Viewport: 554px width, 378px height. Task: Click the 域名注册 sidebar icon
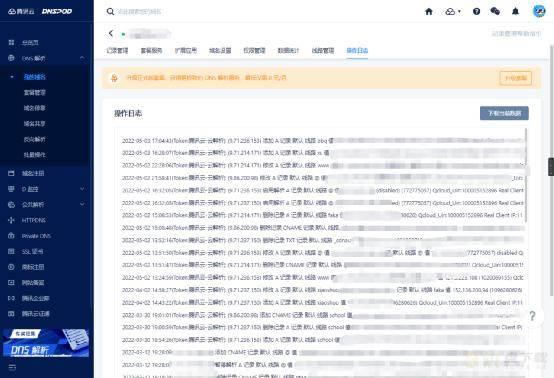[x=11, y=173]
